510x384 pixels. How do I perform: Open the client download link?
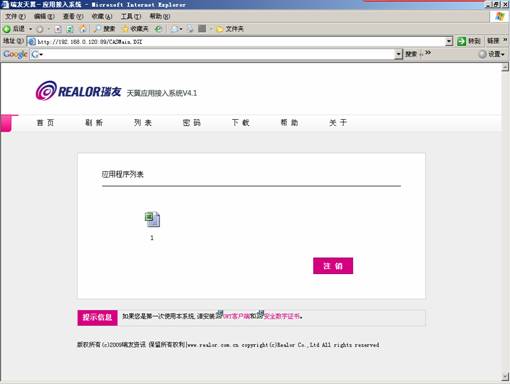pyautogui.click(x=236, y=316)
